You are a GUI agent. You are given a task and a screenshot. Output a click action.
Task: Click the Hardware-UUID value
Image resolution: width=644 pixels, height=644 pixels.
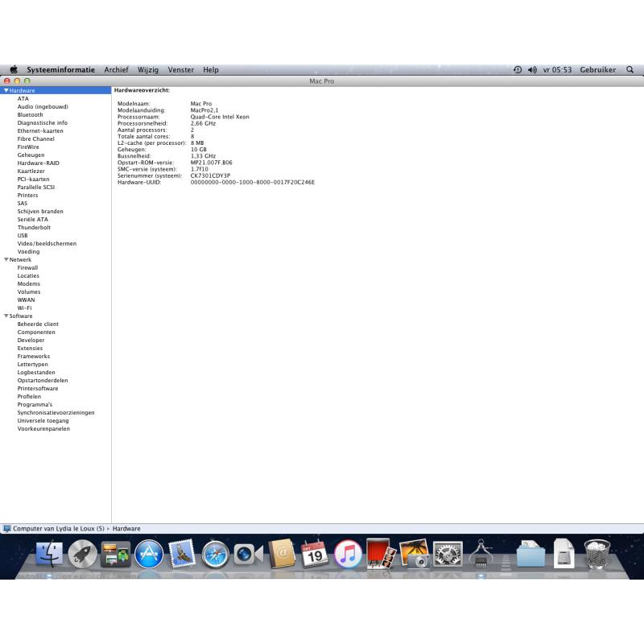pyautogui.click(x=253, y=183)
